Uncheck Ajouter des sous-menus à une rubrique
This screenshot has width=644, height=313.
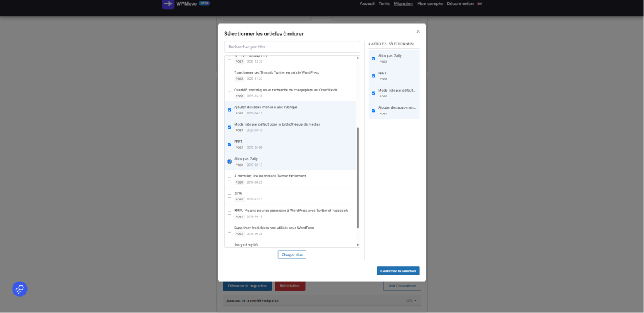click(x=230, y=110)
